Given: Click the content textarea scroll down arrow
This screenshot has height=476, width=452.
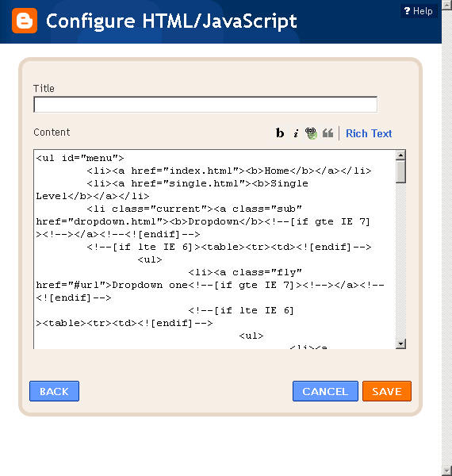Looking at the screenshot, I should (400, 344).
